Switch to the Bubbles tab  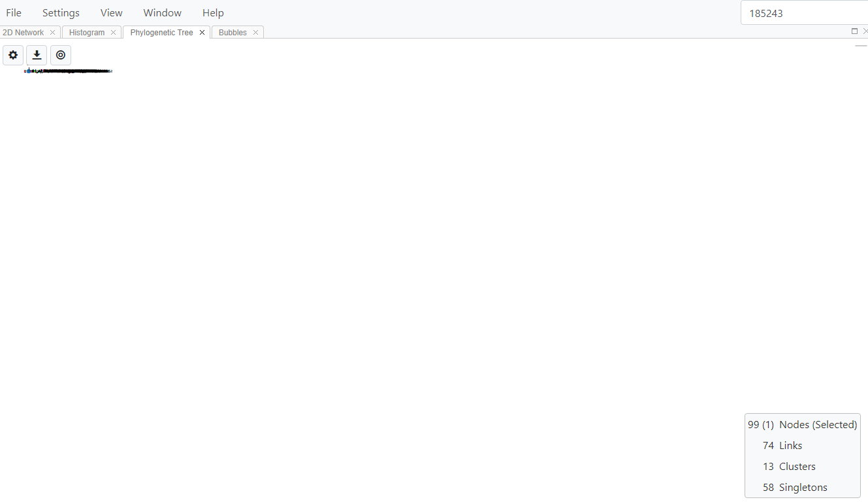(x=232, y=32)
